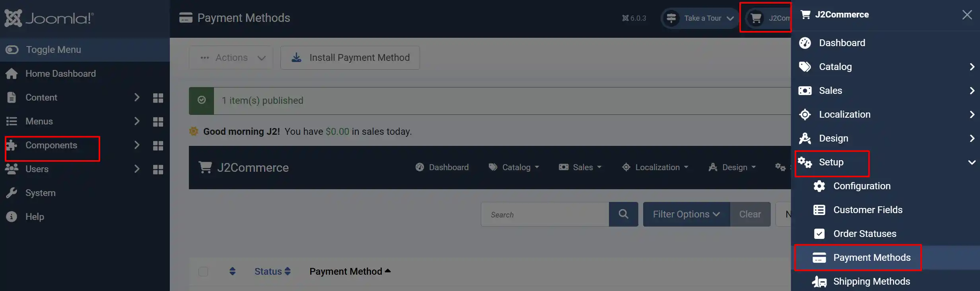Open Filter Options
This screenshot has width=980, height=291.
point(686,214)
